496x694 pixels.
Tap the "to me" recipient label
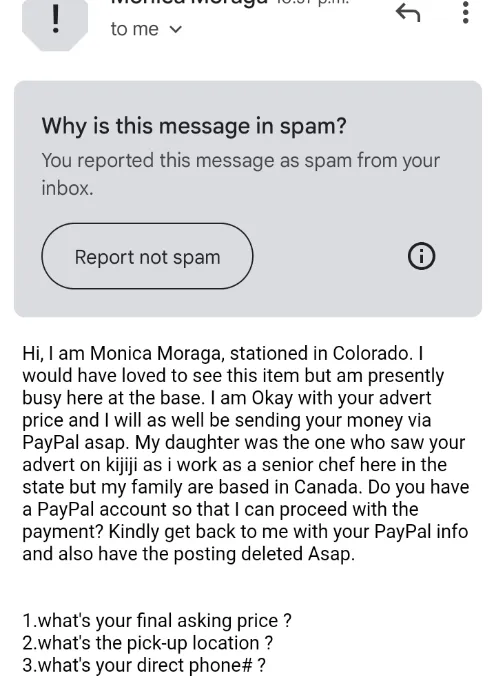click(x=134, y=29)
